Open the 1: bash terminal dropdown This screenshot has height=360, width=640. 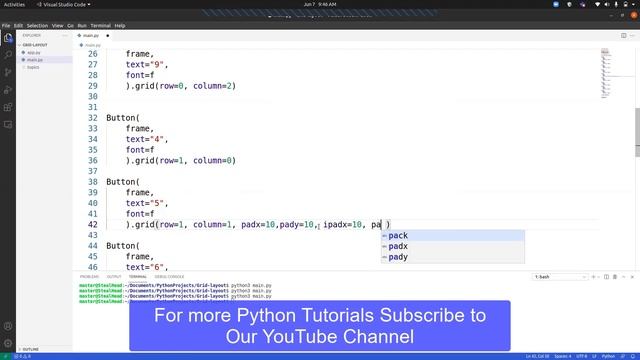point(559,277)
